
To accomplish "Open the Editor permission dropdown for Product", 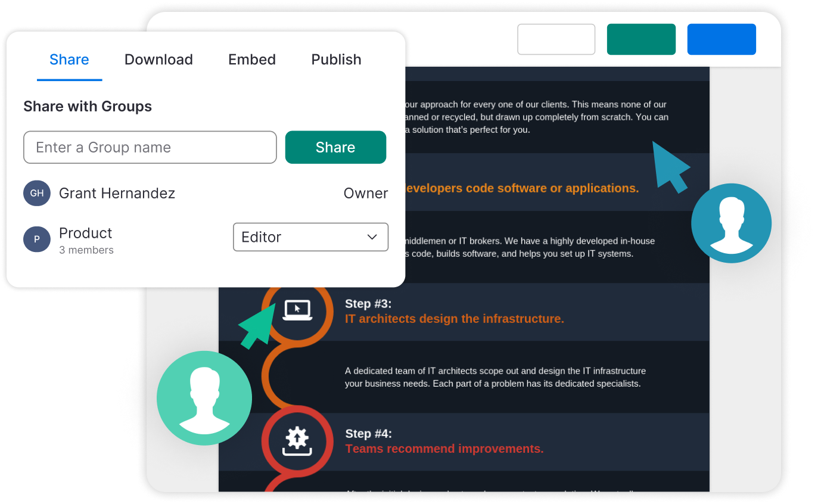I will (310, 237).
